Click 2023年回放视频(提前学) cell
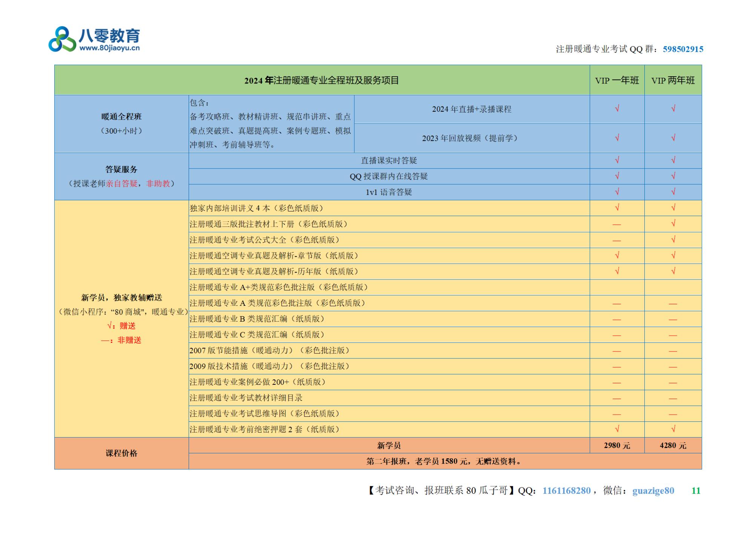The height and width of the screenshot is (535, 756). click(x=472, y=138)
